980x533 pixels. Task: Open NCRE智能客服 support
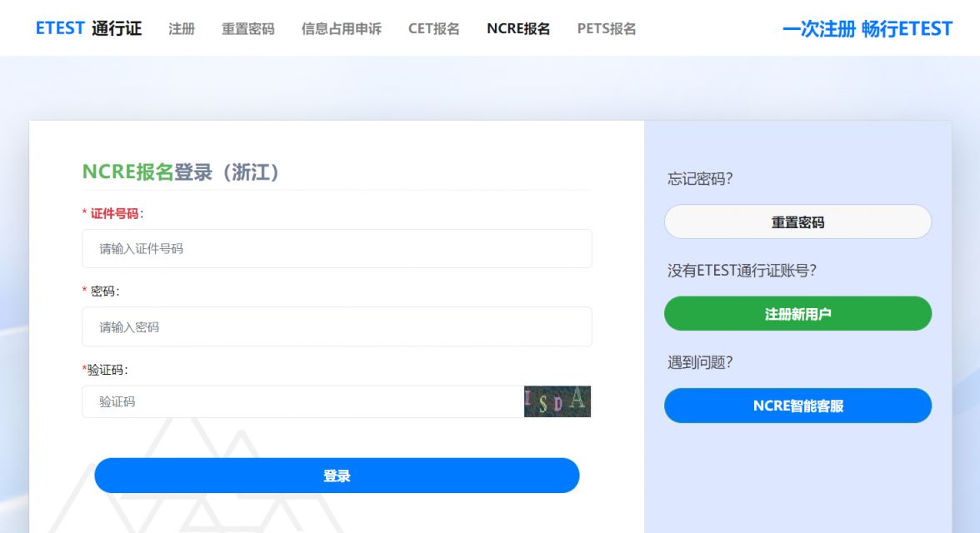[x=798, y=406]
